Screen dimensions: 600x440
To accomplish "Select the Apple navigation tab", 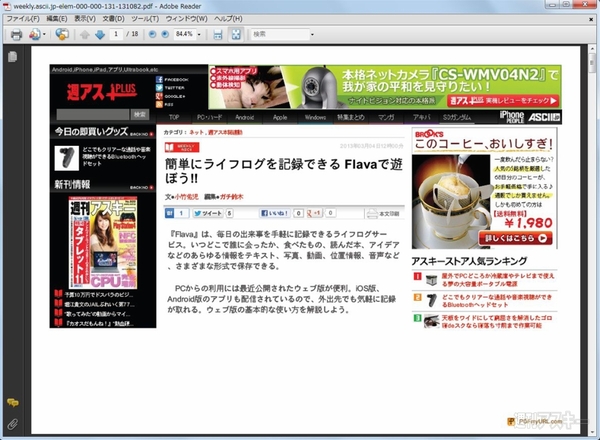I will click(x=280, y=117).
